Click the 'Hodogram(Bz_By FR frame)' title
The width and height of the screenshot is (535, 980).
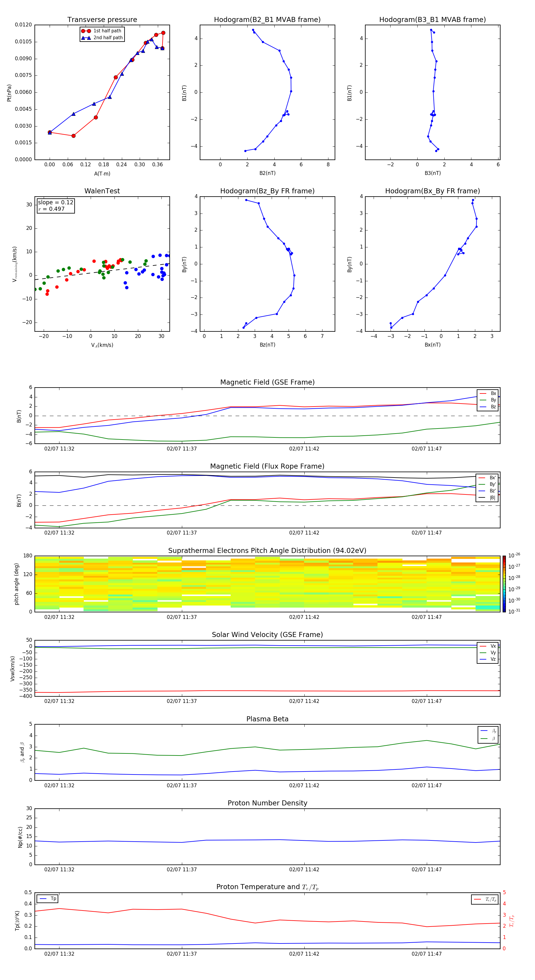coord(267,191)
